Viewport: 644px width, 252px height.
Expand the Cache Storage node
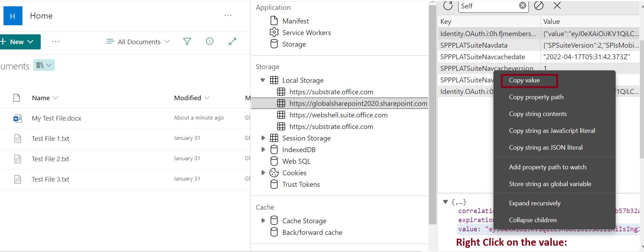pos(263,221)
